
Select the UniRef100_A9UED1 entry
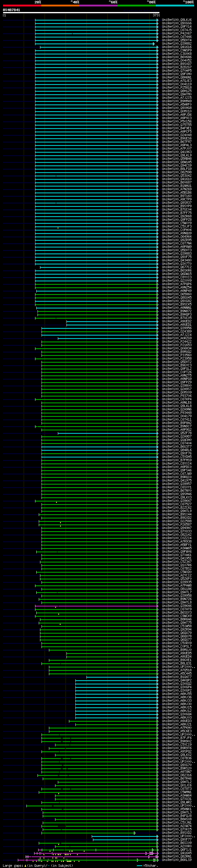[x=177, y=325]
